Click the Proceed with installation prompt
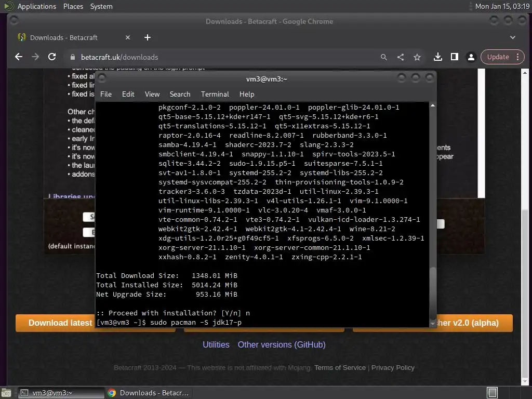 tap(173, 313)
